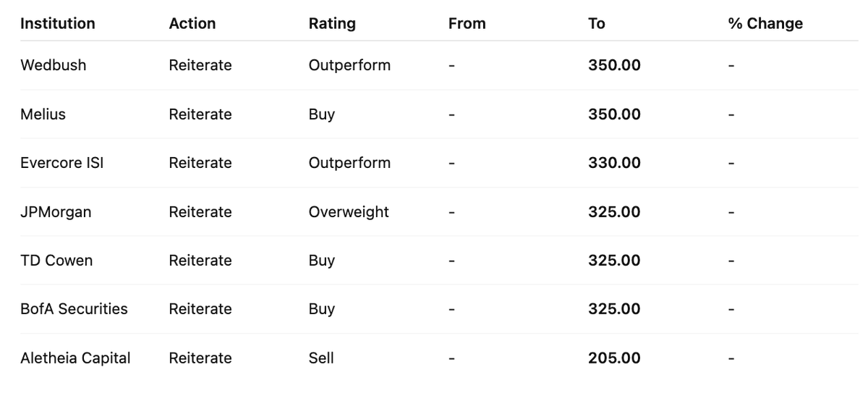Image resolution: width=868 pixels, height=396 pixels.
Task: Click the BofA Securities institution name
Action: pyautogui.click(x=74, y=309)
